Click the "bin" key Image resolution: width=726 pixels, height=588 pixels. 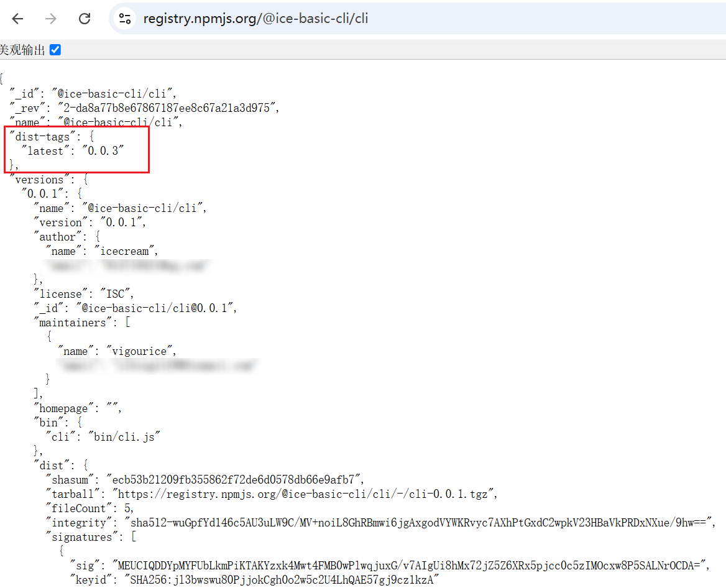coord(48,423)
